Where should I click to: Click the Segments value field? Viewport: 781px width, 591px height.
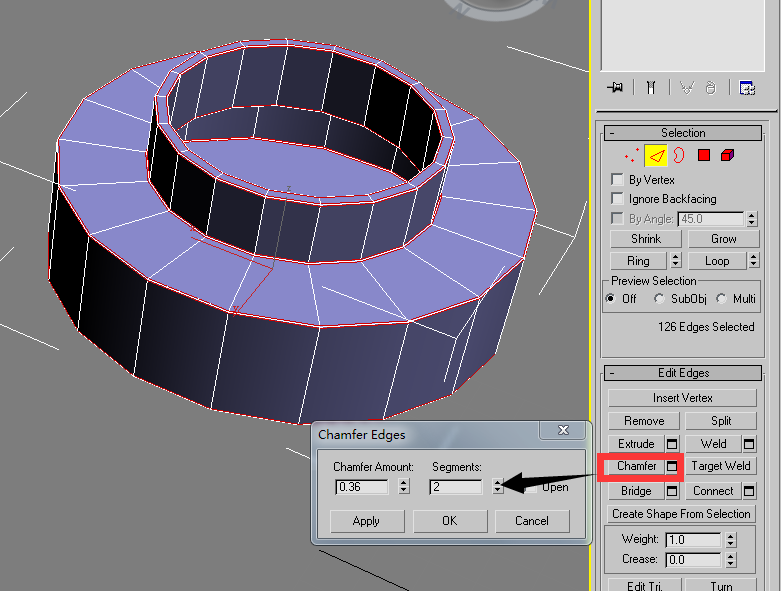click(x=456, y=486)
